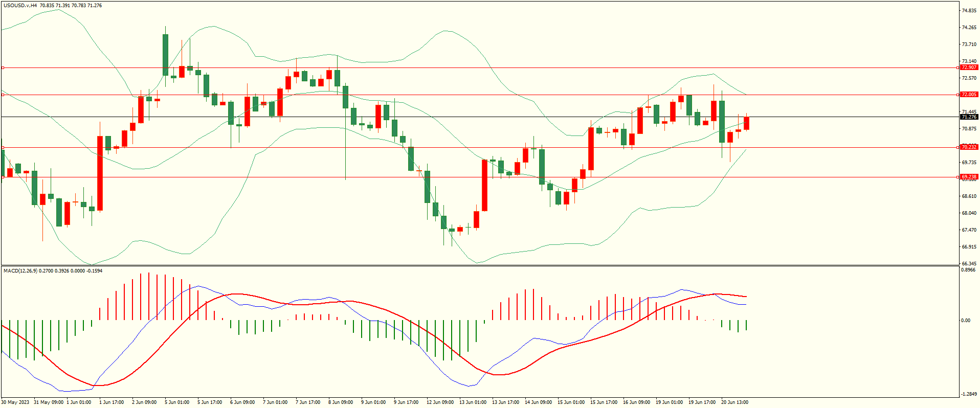Select the 72.005 horizontal line price tag
The width and height of the screenshot is (980, 408).
(968, 95)
